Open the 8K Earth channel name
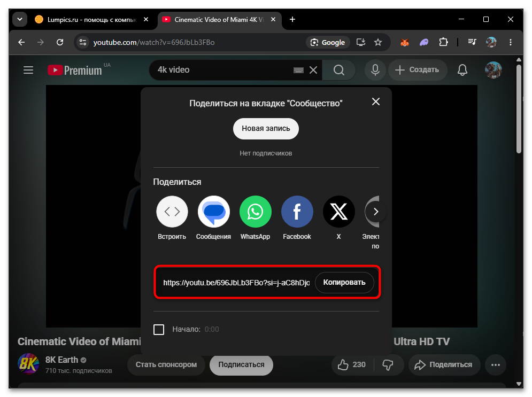Image resolution: width=532 pixels, height=397 pixels. click(61, 360)
